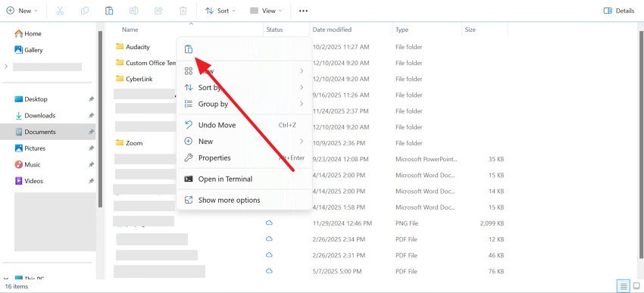Choose New in the context menu
The width and height of the screenshot is (644, 293).
coord(245,142)
